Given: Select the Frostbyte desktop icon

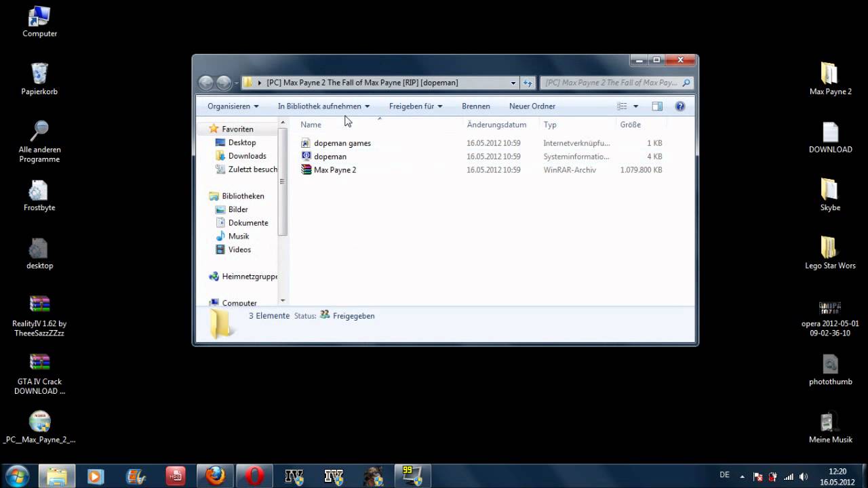Looking at the screenshot, I should point(39,196).
